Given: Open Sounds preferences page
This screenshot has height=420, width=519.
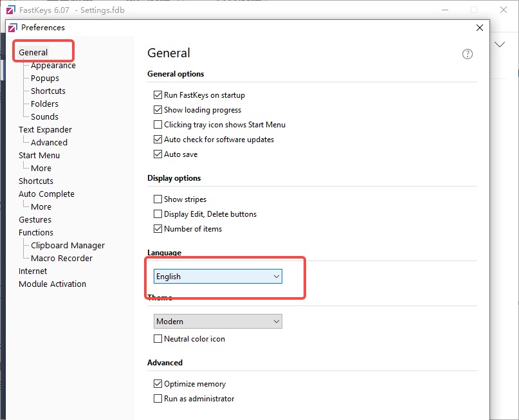Looking at the screenshot, I should click(x=44, y=117).
